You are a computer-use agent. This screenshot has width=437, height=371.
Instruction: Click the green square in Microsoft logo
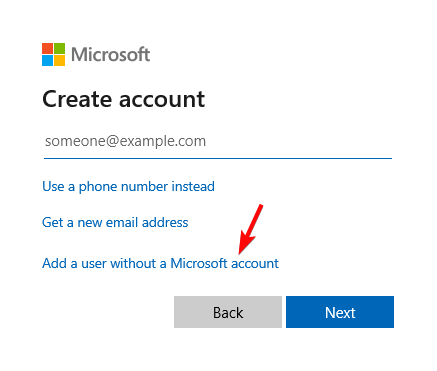[59, 48]
